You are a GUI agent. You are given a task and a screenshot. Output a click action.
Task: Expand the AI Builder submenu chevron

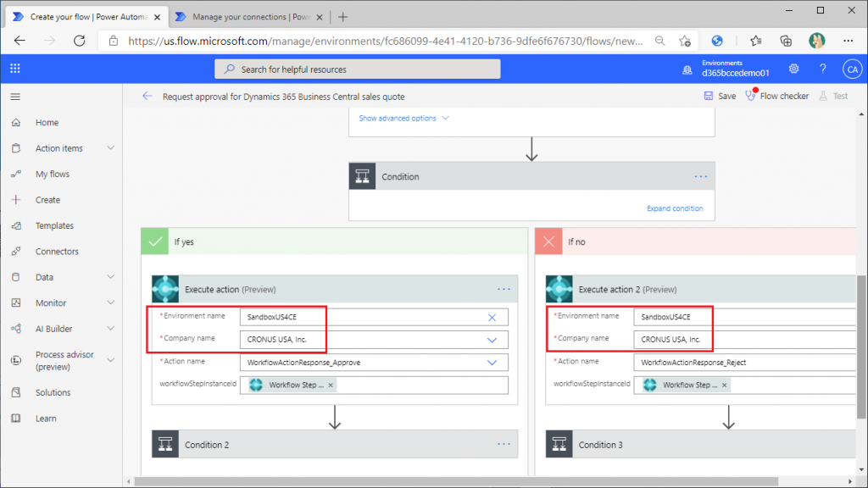pyautogui.click(x=111, y=329)
